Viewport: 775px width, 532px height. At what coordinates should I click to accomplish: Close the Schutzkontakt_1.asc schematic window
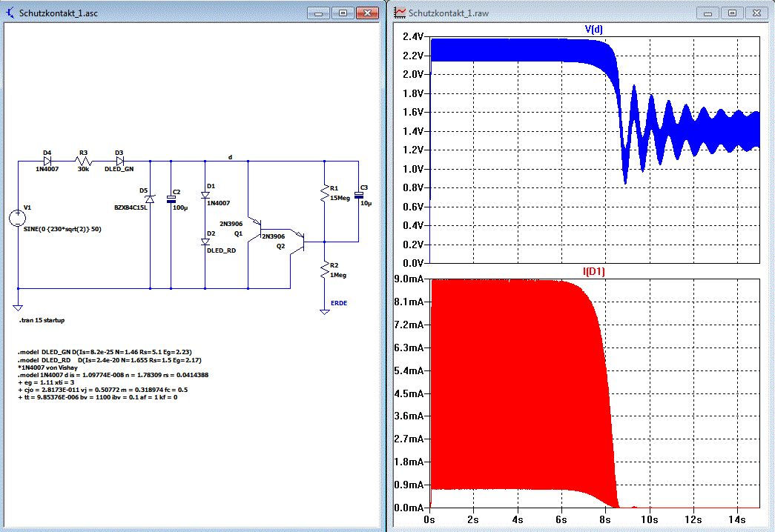click(x=367, y=13)
